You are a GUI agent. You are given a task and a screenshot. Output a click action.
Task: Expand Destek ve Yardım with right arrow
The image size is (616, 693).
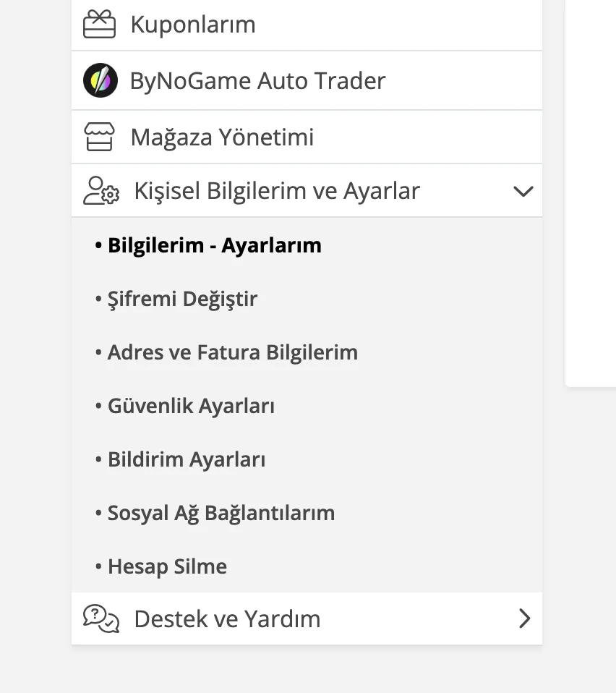point(525,618)
